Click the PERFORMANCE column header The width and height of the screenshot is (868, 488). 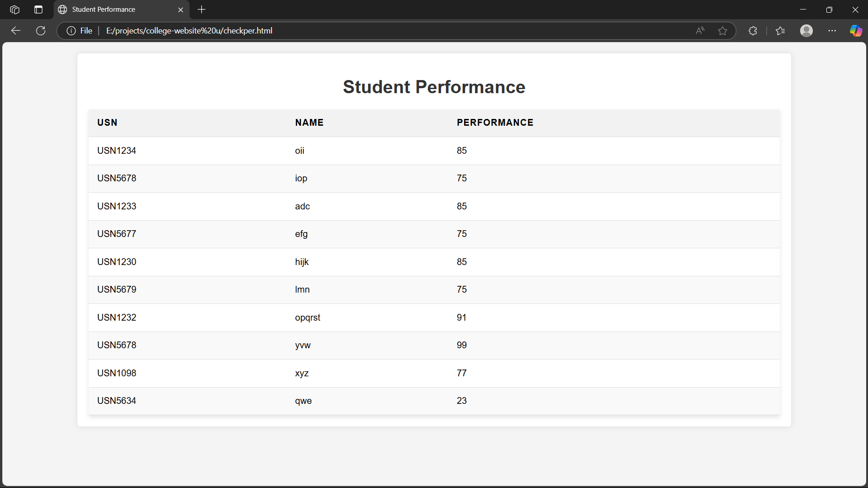[x=495, y=123]
